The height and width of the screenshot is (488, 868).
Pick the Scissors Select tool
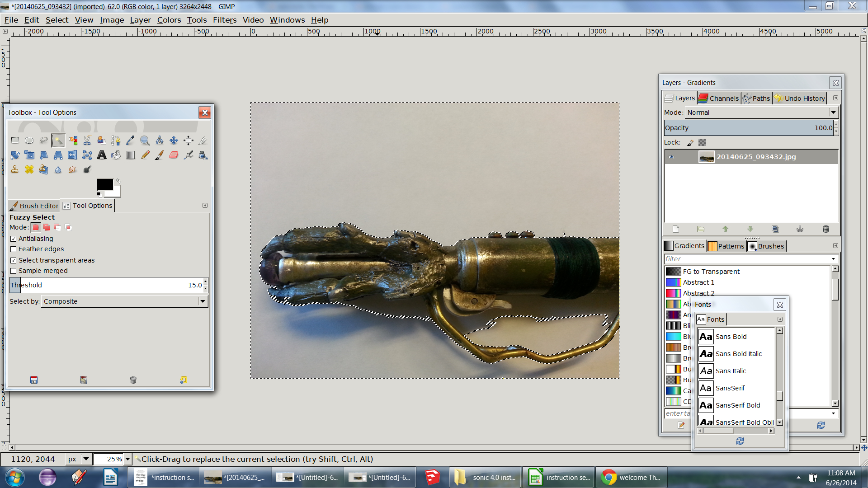pos(87,141)
